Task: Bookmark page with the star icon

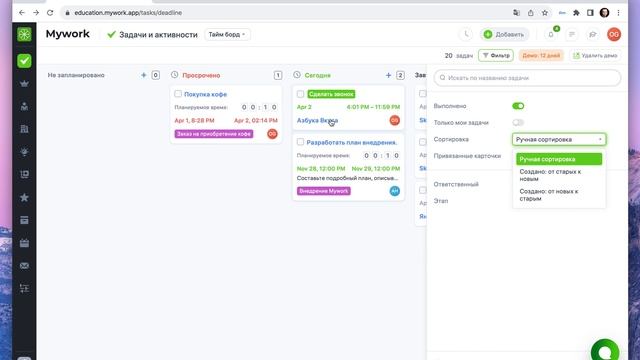Action: pyautogui.click(x=544, y=13)
